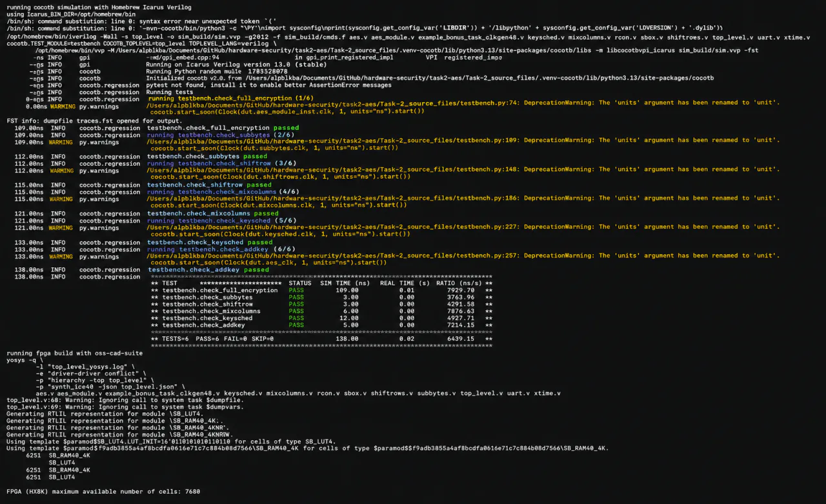
Task: Click sim time 12.00 in the check_keysched row
Action: tap(349, 318)
